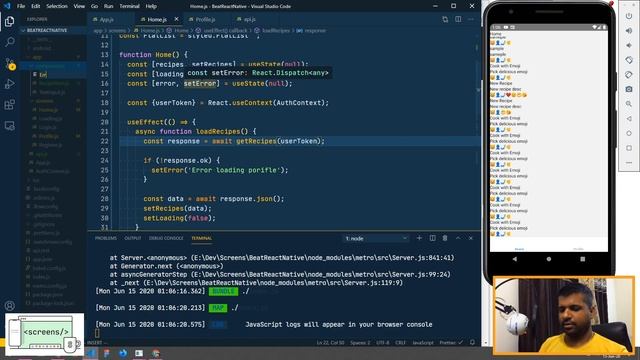Image resolution: width=640 pixels, height=360 pixels.
Task: Tap Android home button on phone
Action: (x=549, y=259)
